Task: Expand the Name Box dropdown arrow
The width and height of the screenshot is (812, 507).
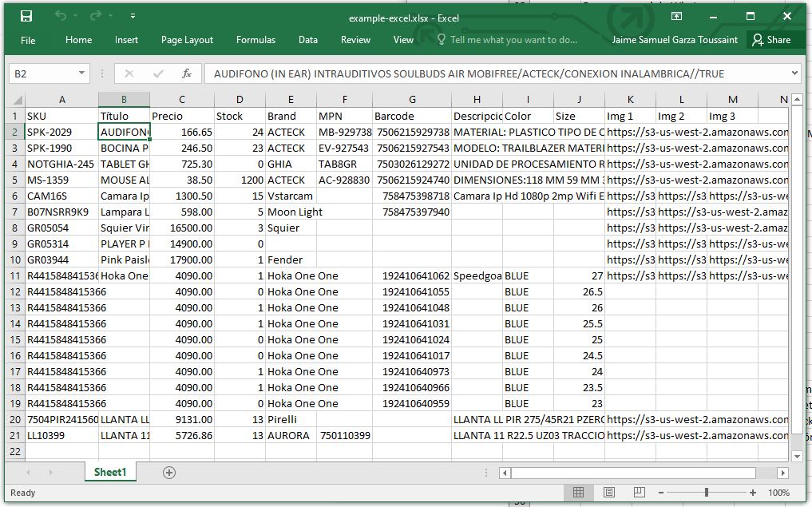Action: point(81,73)
